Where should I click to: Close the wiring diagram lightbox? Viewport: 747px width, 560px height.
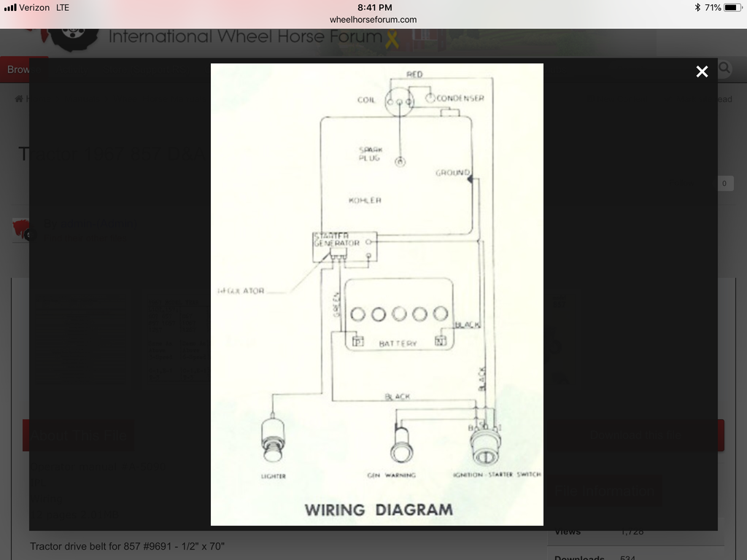702,71
